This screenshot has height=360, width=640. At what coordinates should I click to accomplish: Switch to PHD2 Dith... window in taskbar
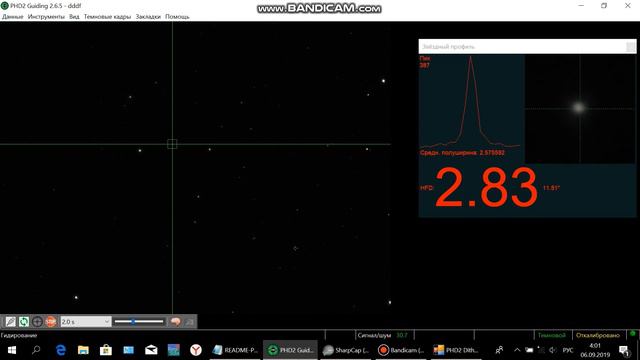click(456, 350)
